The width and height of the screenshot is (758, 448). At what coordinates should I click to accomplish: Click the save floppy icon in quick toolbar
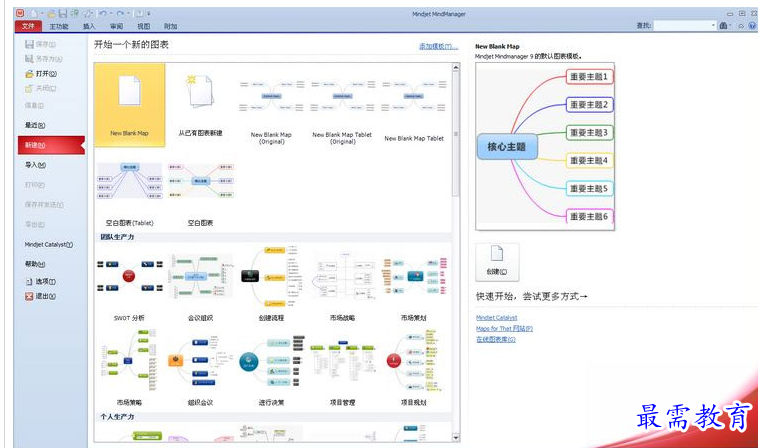(63, 14)
